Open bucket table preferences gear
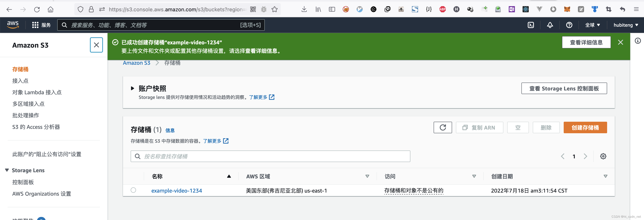 pyautogui.click(x=603, y=156)
